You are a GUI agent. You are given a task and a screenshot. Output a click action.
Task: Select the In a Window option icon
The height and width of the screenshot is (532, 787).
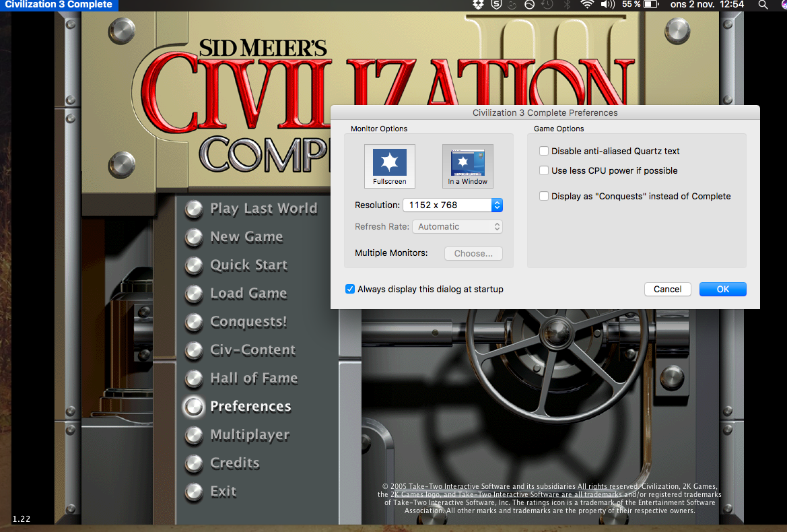click(x=468, y=166)
